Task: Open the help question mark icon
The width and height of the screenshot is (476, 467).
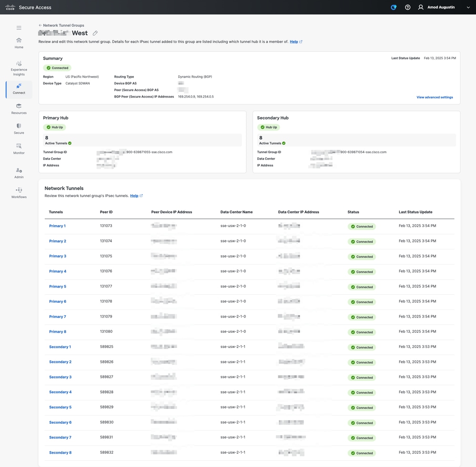Action: pyautogui.click(x=408, y=7)
